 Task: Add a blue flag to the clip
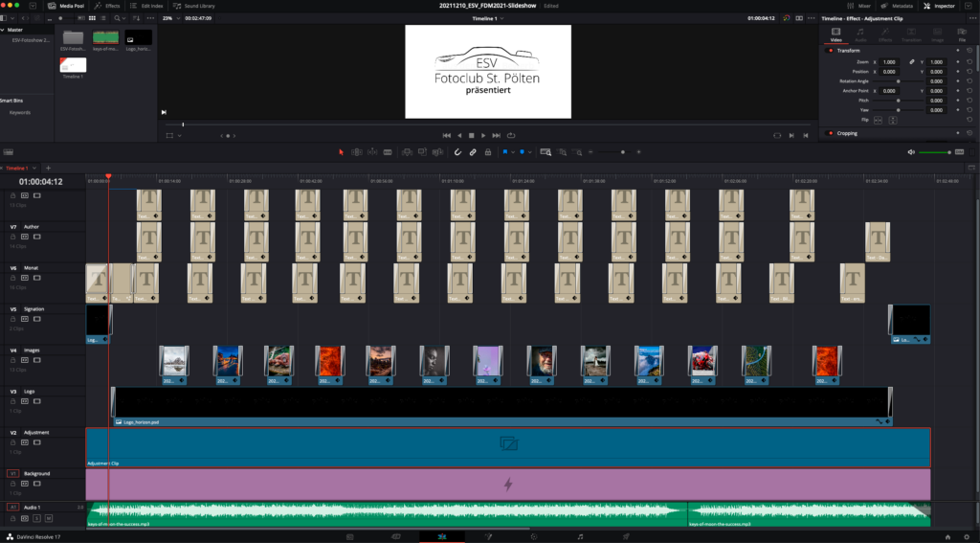click(505, 152)
